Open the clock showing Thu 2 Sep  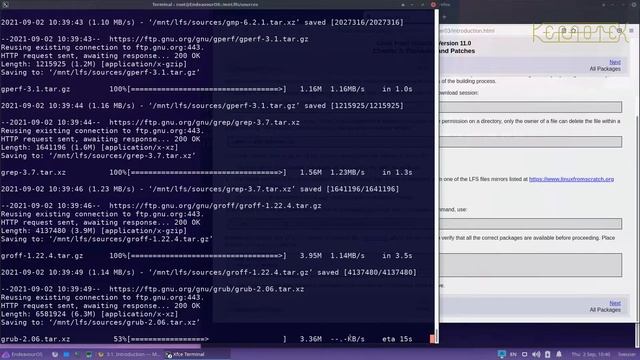click(x=591, y=354)
